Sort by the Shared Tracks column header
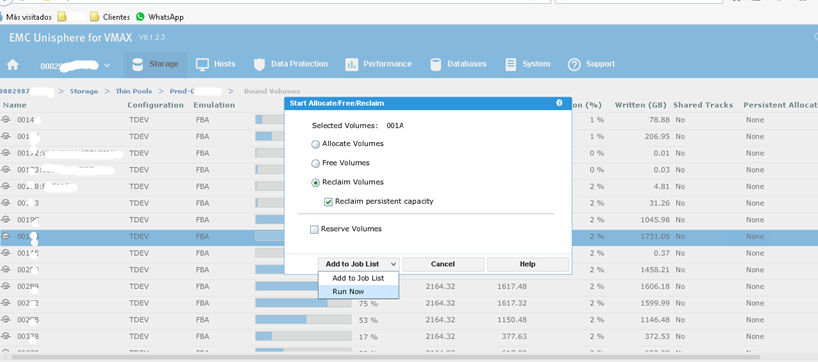The image size is (818, 362). tap(703, 105)
